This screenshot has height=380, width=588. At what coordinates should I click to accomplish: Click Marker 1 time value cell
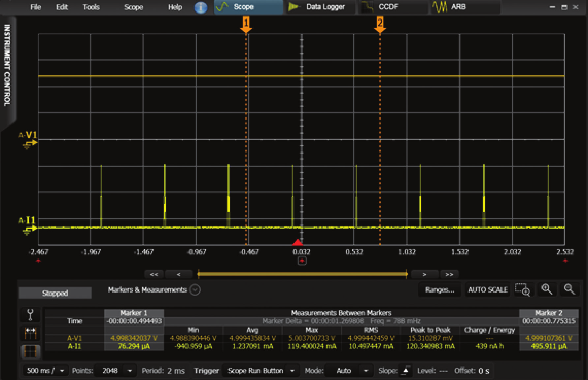[x=134, y=321]
